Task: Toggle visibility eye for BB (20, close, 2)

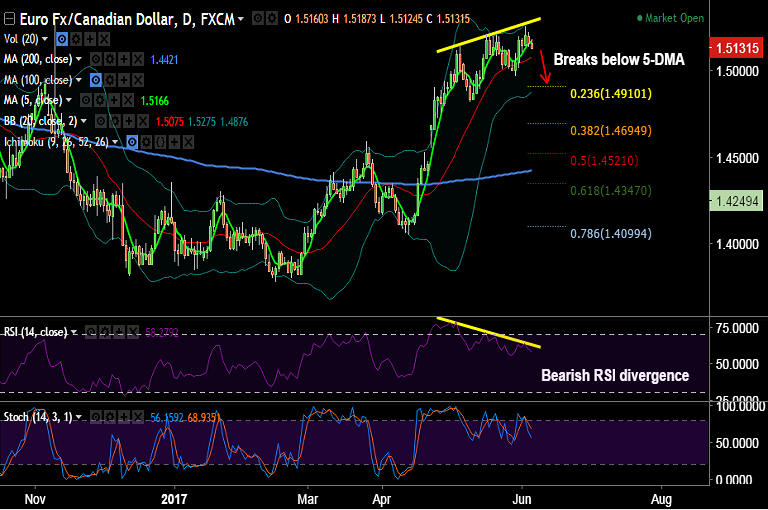Action: point(101,121)
